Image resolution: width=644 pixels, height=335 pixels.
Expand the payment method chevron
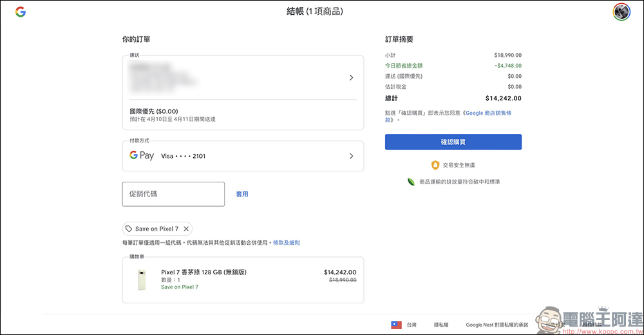point(351,156)
